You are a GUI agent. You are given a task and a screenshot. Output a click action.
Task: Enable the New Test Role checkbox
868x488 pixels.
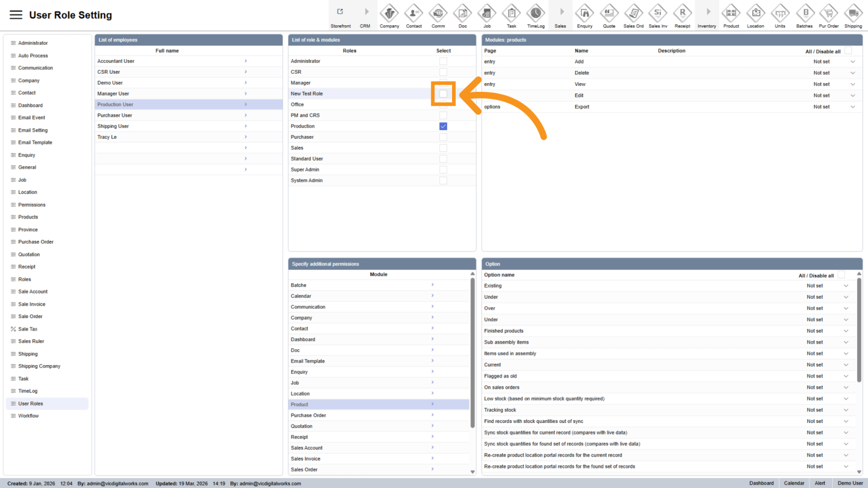click(443, 94)
